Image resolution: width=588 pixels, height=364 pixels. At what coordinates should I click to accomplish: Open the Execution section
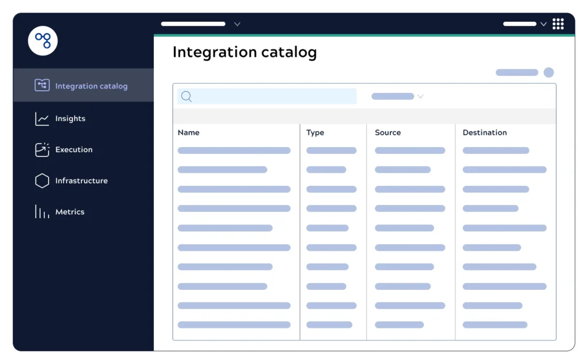[x=73, y=150]
